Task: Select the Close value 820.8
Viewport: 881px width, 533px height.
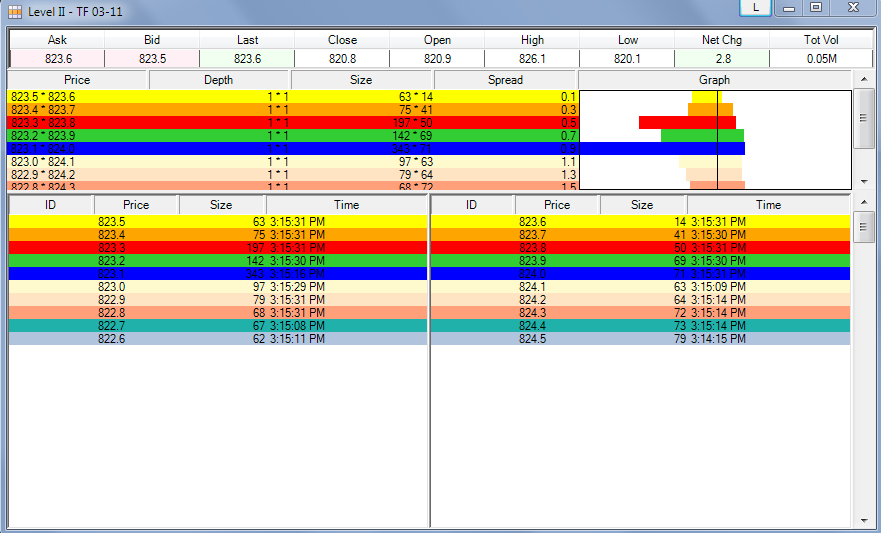Action: (342, 58)
